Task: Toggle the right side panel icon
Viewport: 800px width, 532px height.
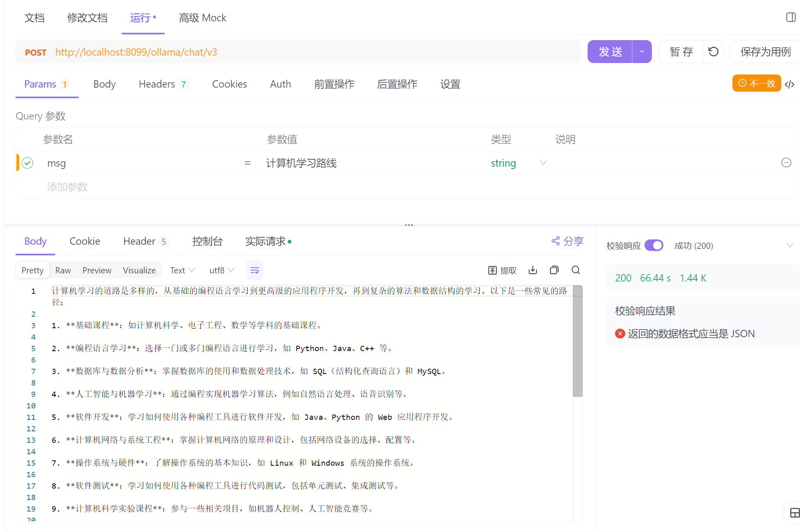Action: click(791, 17)
